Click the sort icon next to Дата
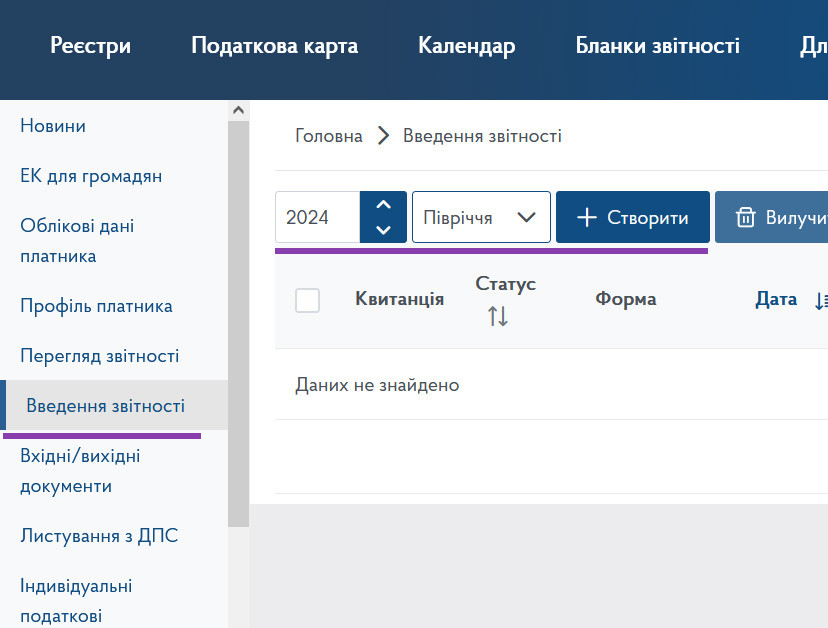Screen dimensions: 828x628 pos(820,300)
